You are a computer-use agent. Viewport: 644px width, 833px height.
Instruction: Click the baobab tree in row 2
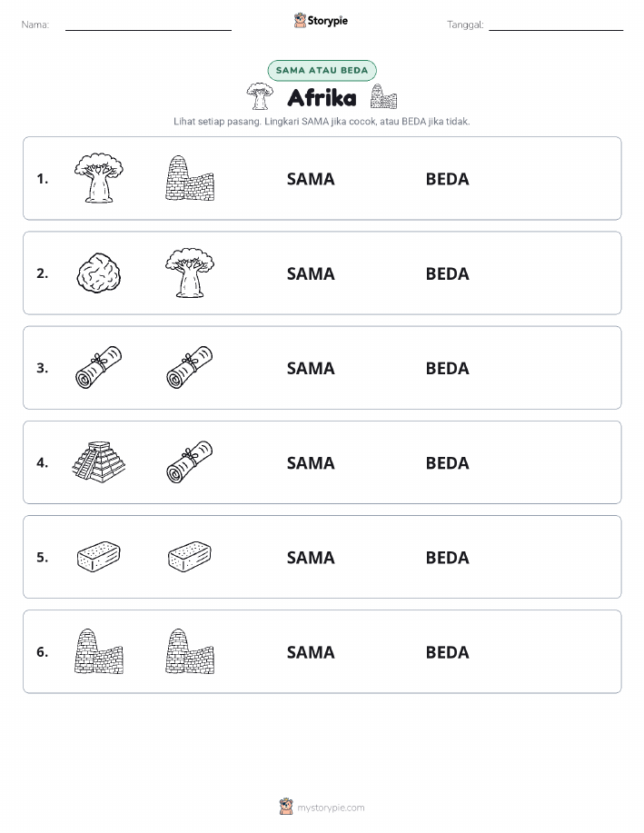[190, 273]
